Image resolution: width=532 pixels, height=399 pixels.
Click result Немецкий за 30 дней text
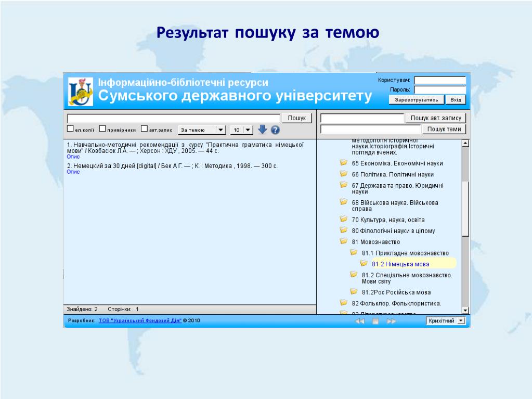(172, 166)
